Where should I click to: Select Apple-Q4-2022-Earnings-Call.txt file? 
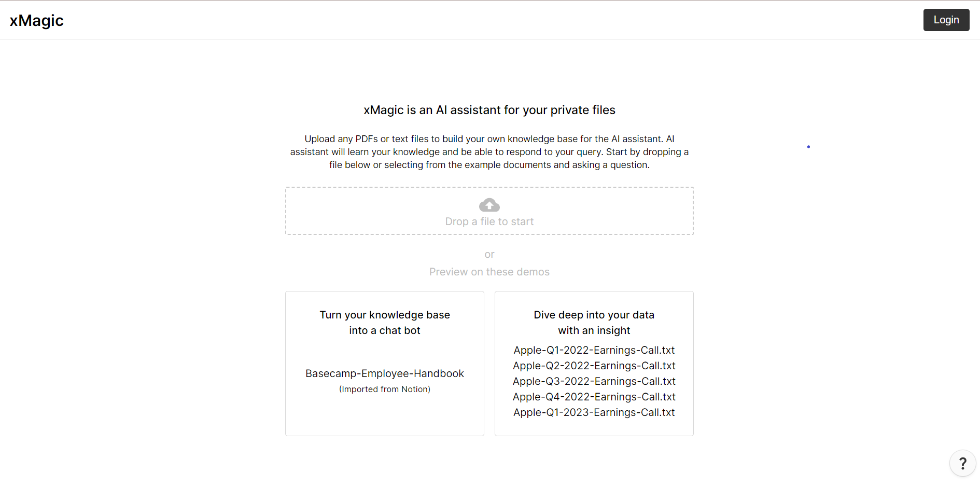click(x=594, y=397)
